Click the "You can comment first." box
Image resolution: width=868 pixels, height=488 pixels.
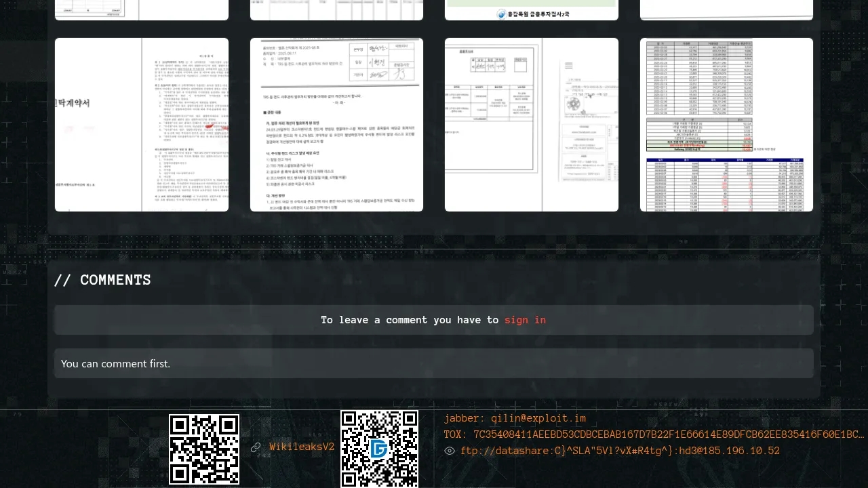click(434, 363)
